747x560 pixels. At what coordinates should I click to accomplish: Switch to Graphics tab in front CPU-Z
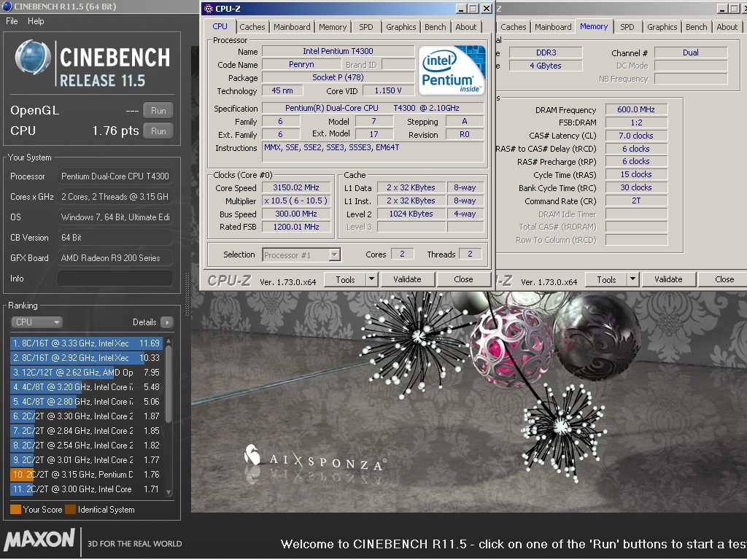coord(400,27)
